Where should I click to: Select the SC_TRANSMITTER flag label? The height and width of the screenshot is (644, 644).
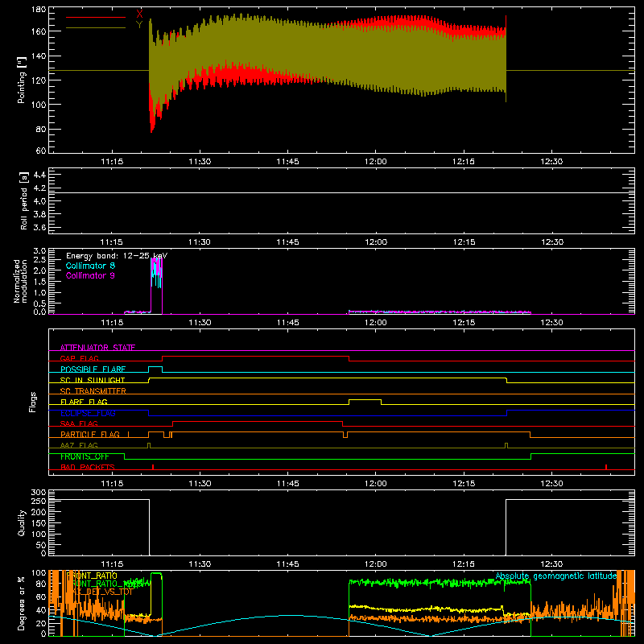click(93, 391)
